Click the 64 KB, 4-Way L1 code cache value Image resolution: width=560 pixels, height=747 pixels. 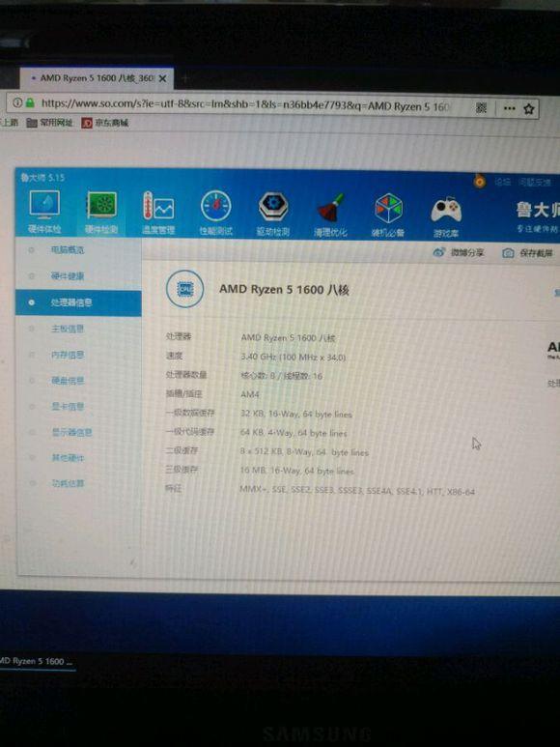click(294, 433)
